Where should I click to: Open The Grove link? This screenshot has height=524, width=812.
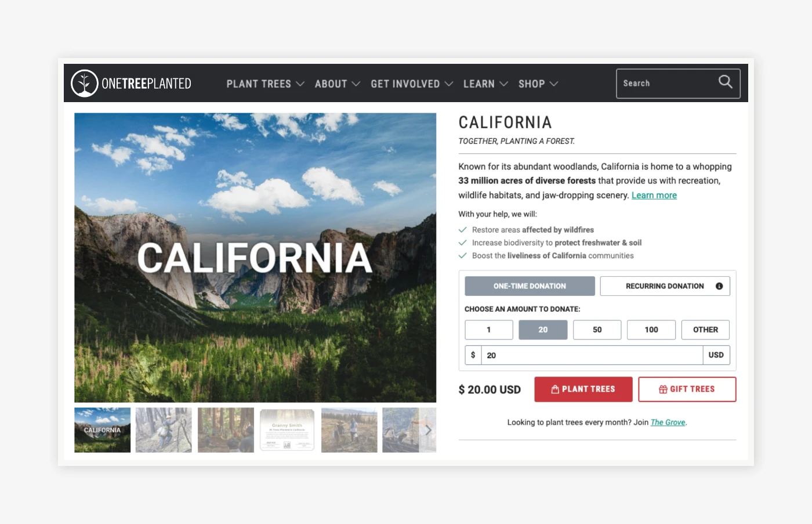click(668, 422)
